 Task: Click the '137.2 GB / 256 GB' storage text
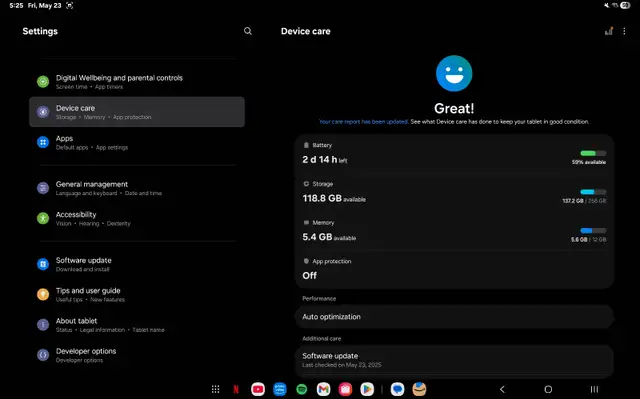[584, 201]
